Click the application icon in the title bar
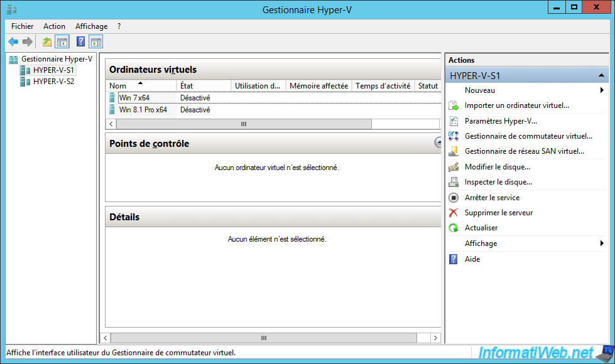 tap(11, 9)
